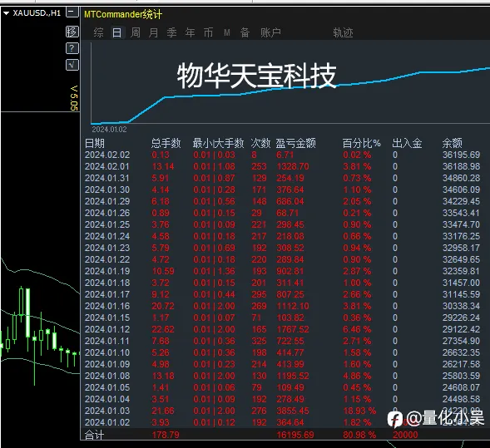The height and width of the screenshot is (448, 490).
Task: Select the 2024.01.26 date row
Action: tap(283, 213)
